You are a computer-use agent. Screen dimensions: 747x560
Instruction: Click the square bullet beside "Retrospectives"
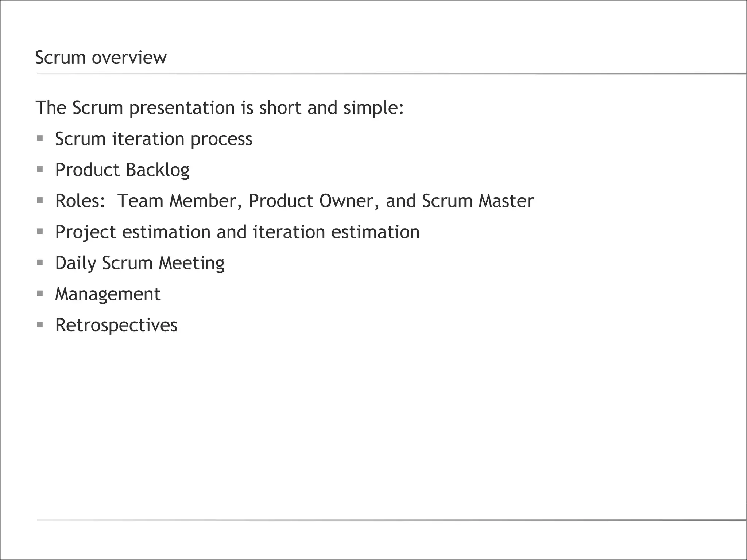40,324
